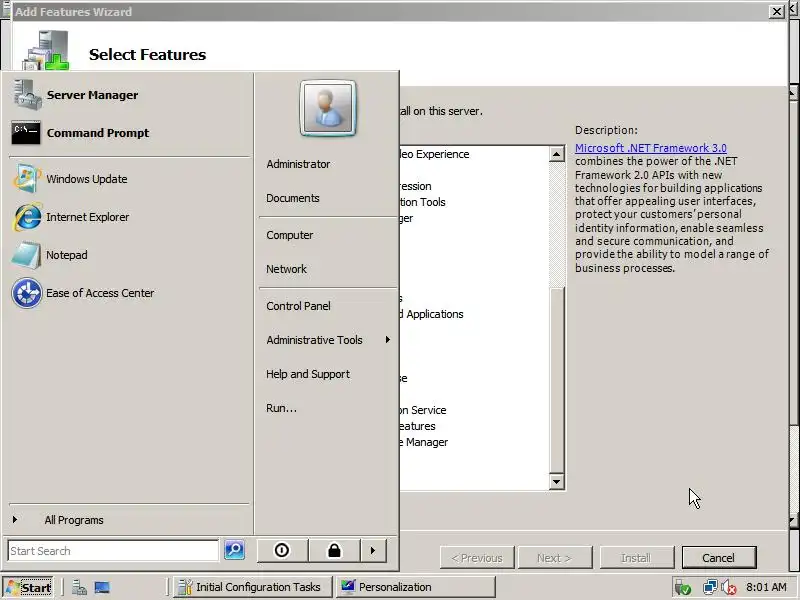Open Network from the Start menu
This screenshot has height=600, width=800.
click(286, 269)
